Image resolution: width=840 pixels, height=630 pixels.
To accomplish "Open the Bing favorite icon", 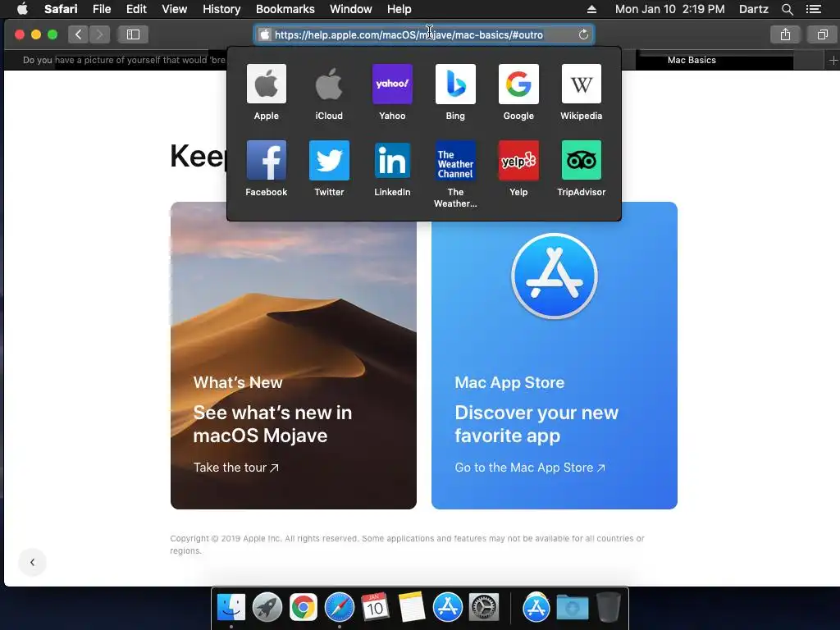I will (455, 84).
